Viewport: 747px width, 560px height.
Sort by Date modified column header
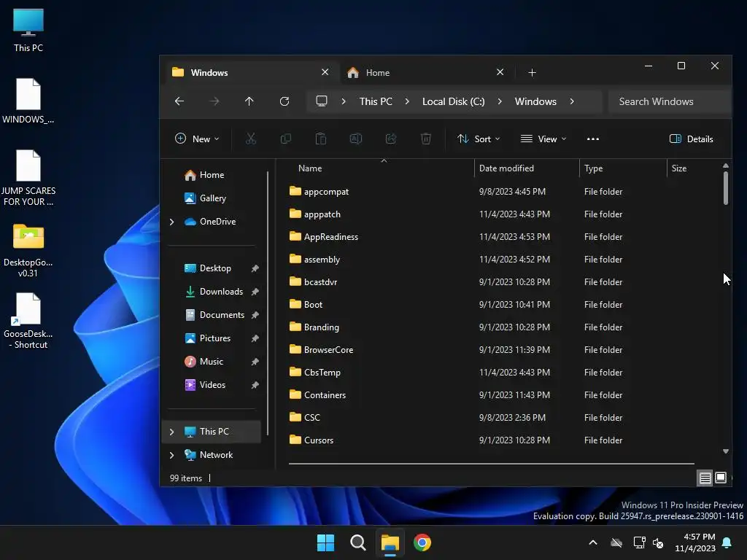pyautogui.click(x=527, y=168)
